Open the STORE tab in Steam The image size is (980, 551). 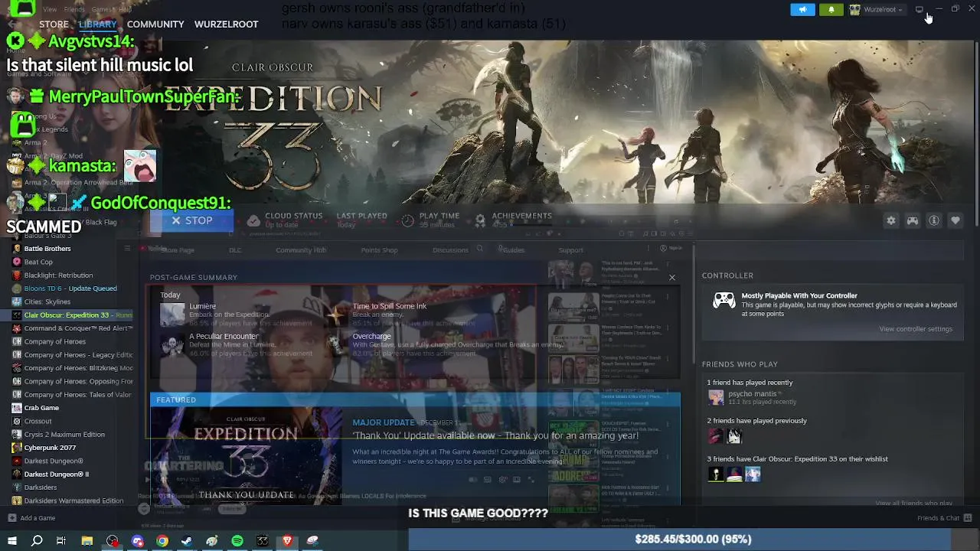coord(54,24)
